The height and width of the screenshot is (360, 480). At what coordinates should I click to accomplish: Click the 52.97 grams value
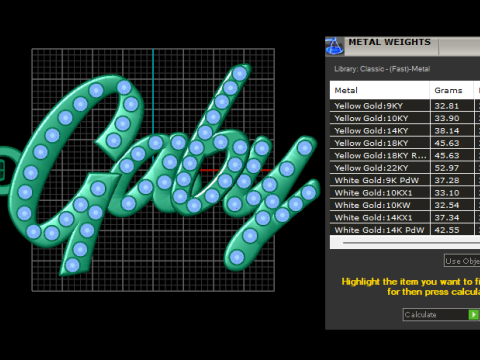tap(447, 168)
